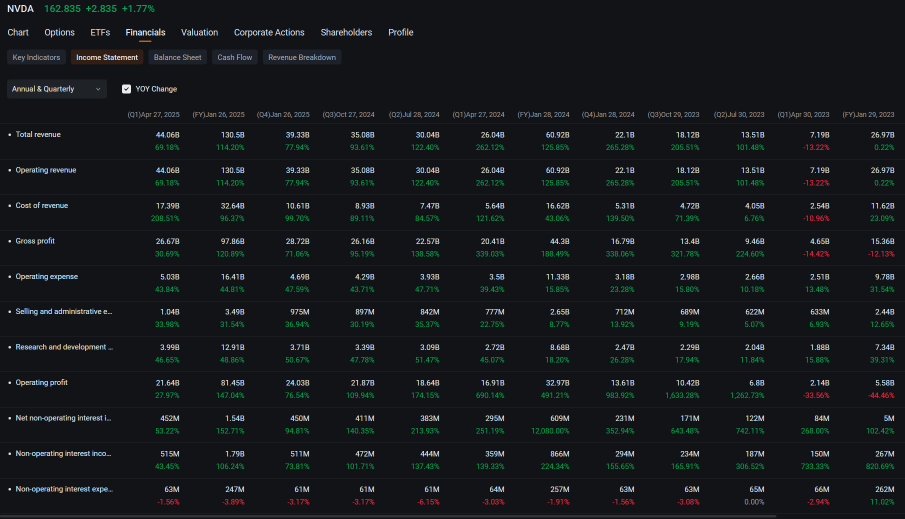Select the Income Statement button

[107, 57]
